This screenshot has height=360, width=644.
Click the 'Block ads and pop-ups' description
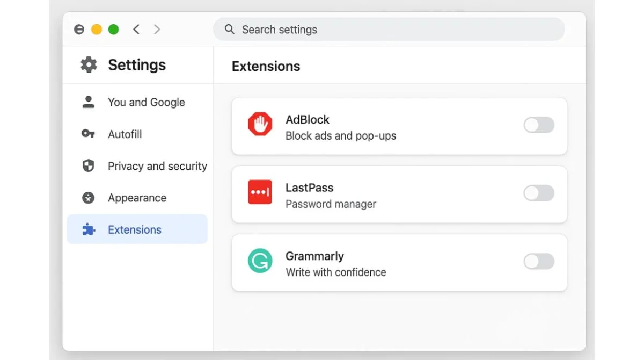tap(341, 136)
